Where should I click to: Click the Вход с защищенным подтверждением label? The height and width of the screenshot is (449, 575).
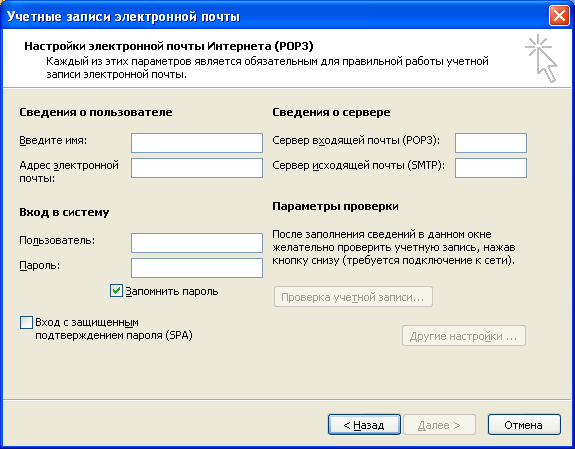114,329
